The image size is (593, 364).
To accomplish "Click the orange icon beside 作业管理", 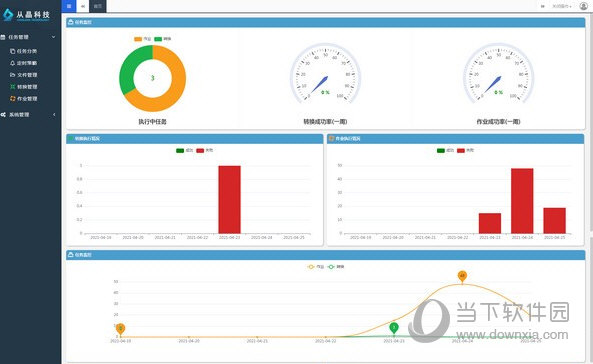I will click(x=12, y=99).
